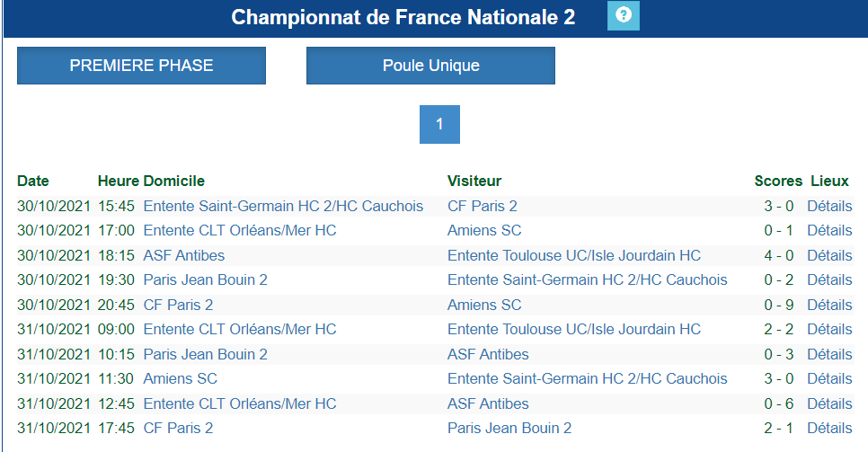Open Détails for CF Paris 2 vs Amiens SC
Viewport: 868px width, 452px height.
(829, 305)
